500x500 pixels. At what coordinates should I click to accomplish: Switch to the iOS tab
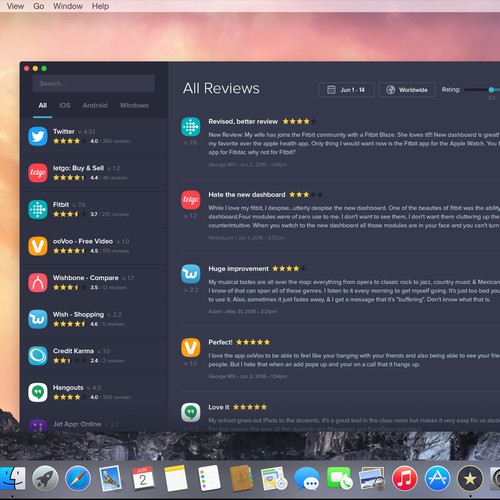(64, 105)
